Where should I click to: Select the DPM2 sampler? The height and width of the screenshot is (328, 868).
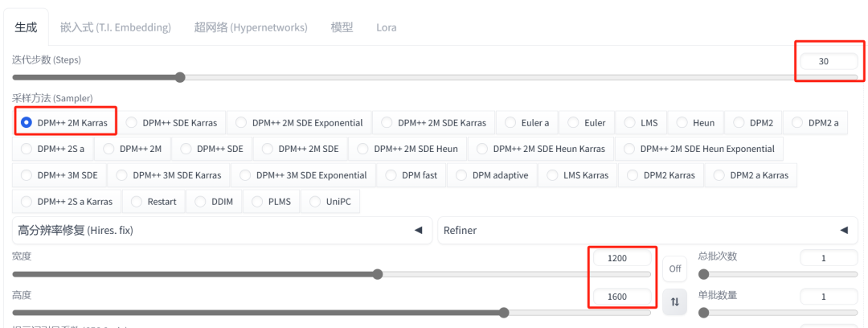(x=753, y=122)
